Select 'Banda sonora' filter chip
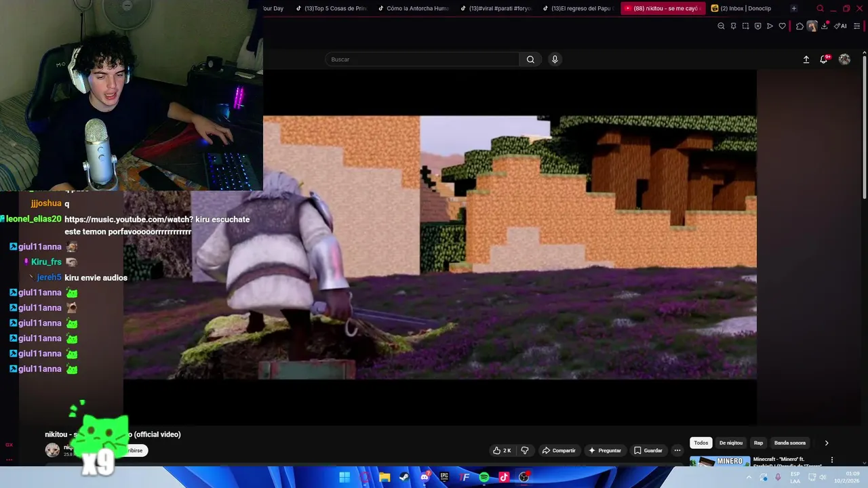The height and width of the screenshot is (488, 868). pyautogui.click(x=790, y=443)
